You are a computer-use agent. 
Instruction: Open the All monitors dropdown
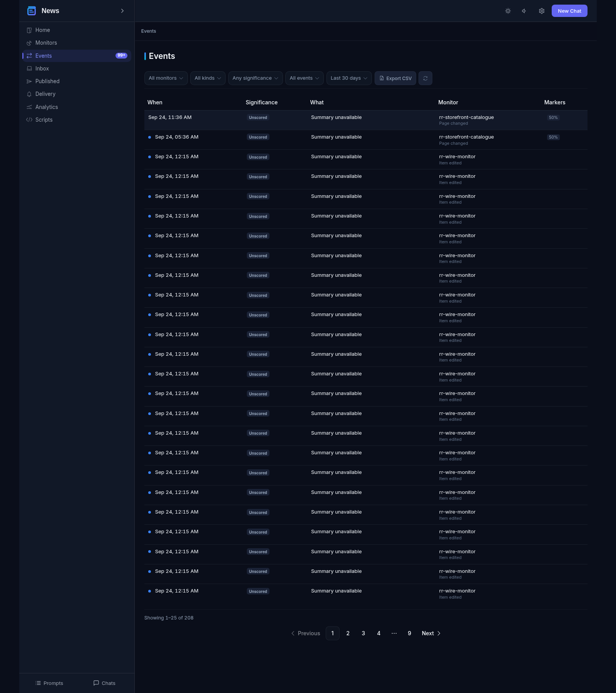tap(166, 78)
